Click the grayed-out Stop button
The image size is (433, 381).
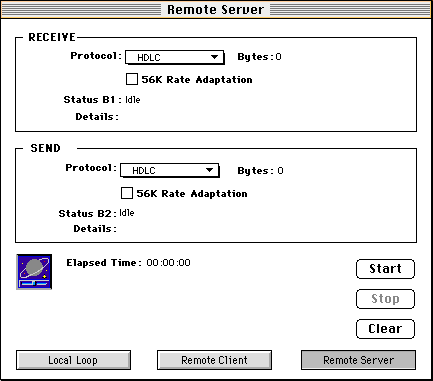coord(385,299)
